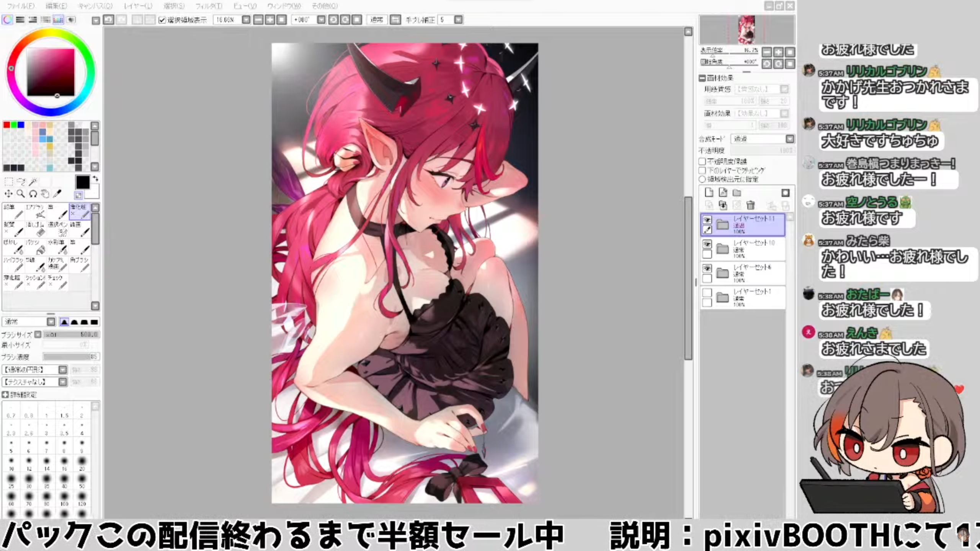Toggle 選択領域表示 selection display checkbox
980x551 pixels.
click(162, 20)
